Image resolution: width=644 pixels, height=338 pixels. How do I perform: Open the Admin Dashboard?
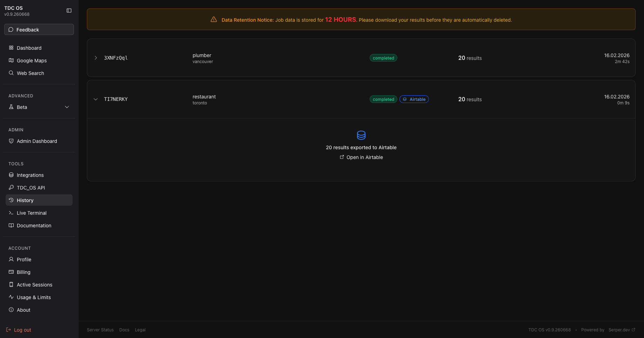pyautogui.click(x=37, y=141)
